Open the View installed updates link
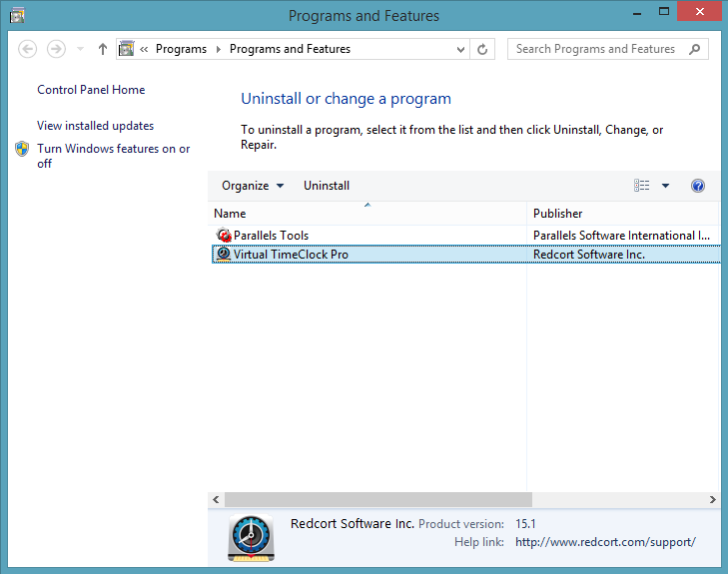 point(95,126)
